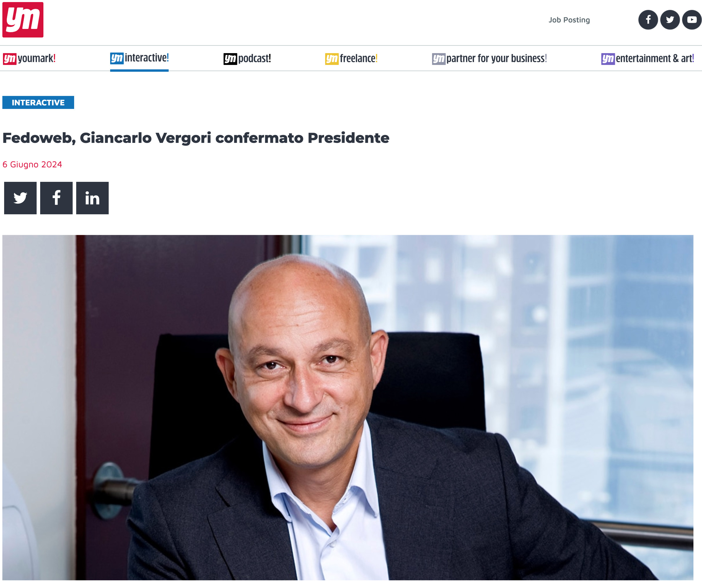Click the red ym icon beside youmark!
This screenshot has height=588, width=702.
(10, 59)
